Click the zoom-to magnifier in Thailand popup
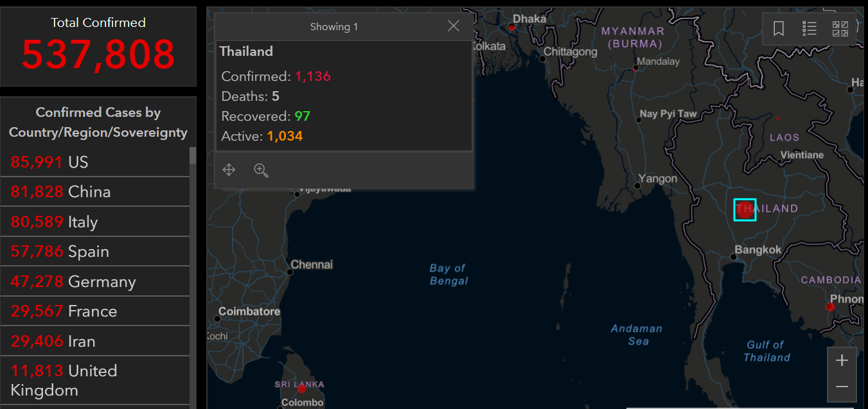Image resolution: width=868 pixels, height=409 pixels. click(x=261, y=170)
